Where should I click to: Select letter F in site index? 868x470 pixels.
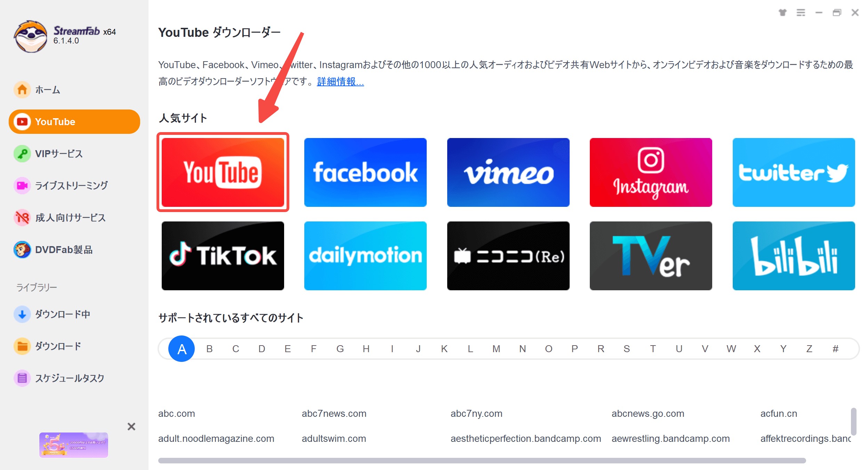pyautogui.click(x=314, y=349)
